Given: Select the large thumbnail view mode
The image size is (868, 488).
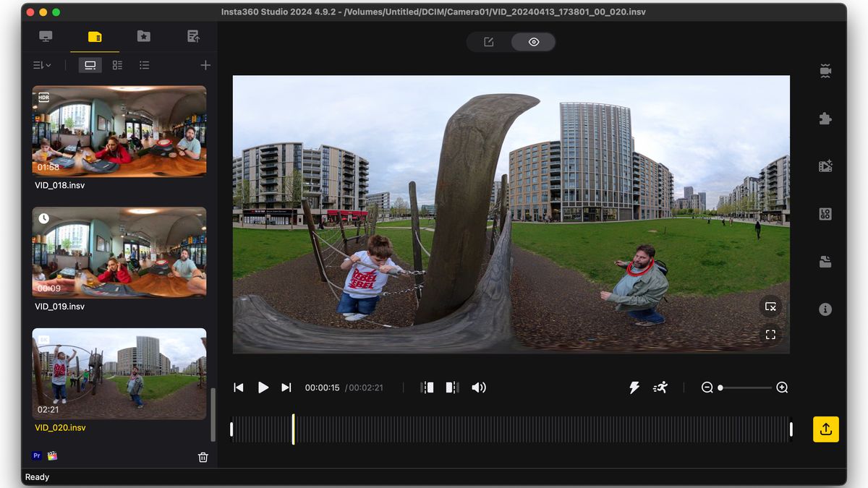Looking at the screenshot, I should (x=90, y=65).
